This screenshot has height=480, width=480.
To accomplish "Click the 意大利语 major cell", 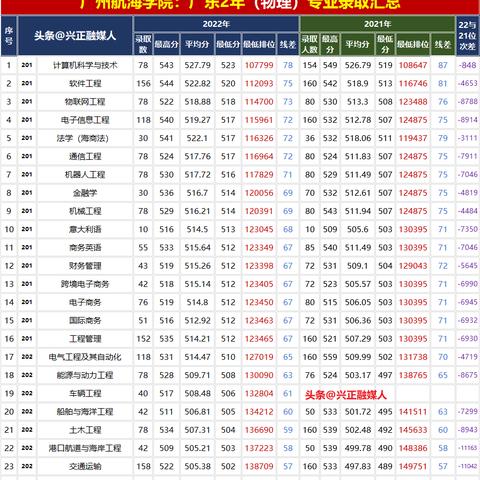I will click(85, 229).
